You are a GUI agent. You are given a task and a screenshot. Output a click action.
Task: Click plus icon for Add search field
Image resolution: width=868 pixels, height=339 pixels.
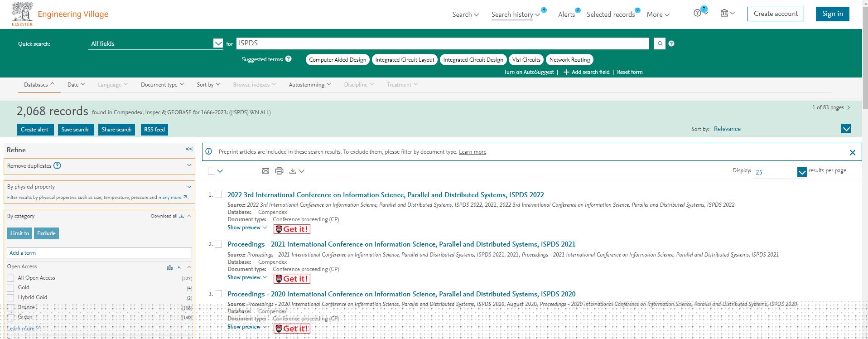[566, 72]
